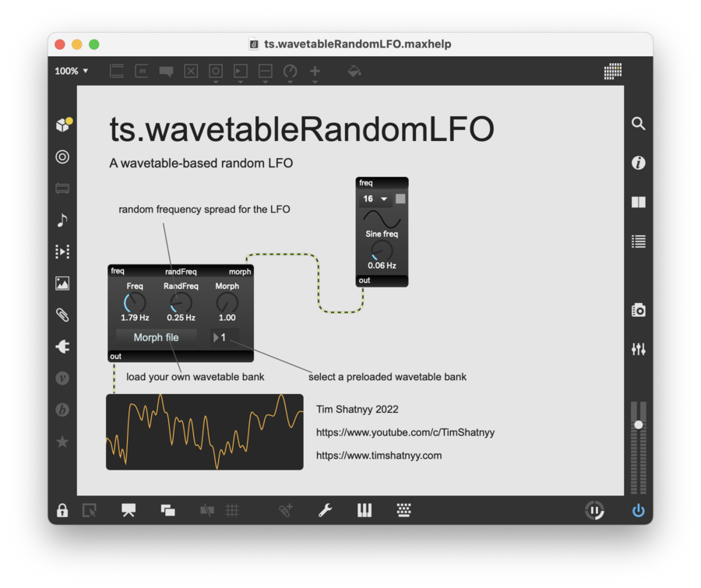Click the ts.wavetableRandomLFO title text
The height and width of the screenshot is (588, 701).
coord(301,129)
